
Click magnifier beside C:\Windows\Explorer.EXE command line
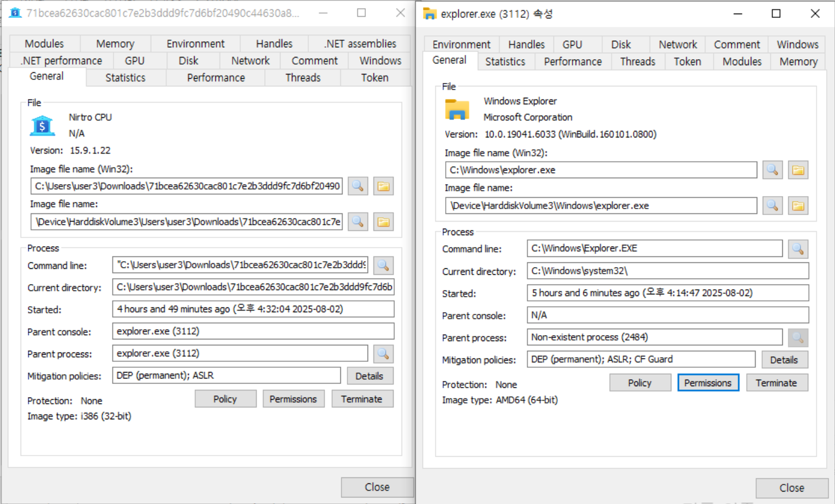point(797,249)
